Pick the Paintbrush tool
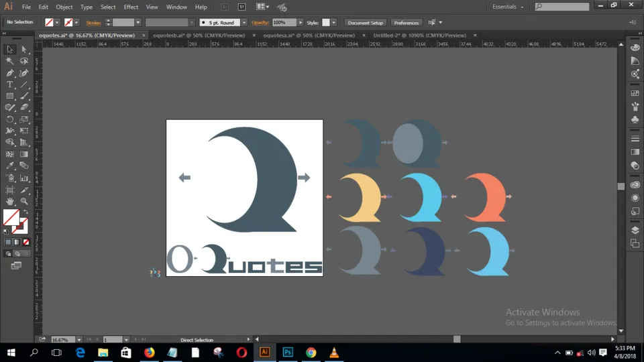Image resolution: width=644 pixels, height=362 pixels. [24, 96]
